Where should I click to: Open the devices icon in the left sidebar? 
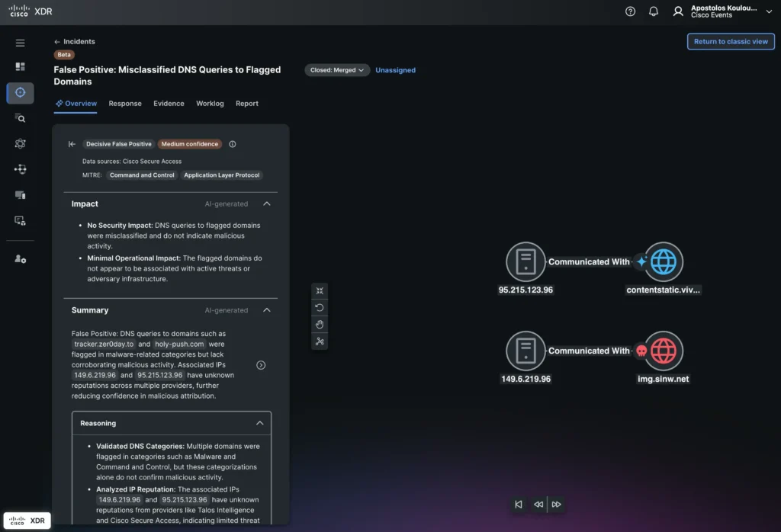[20, 194]
